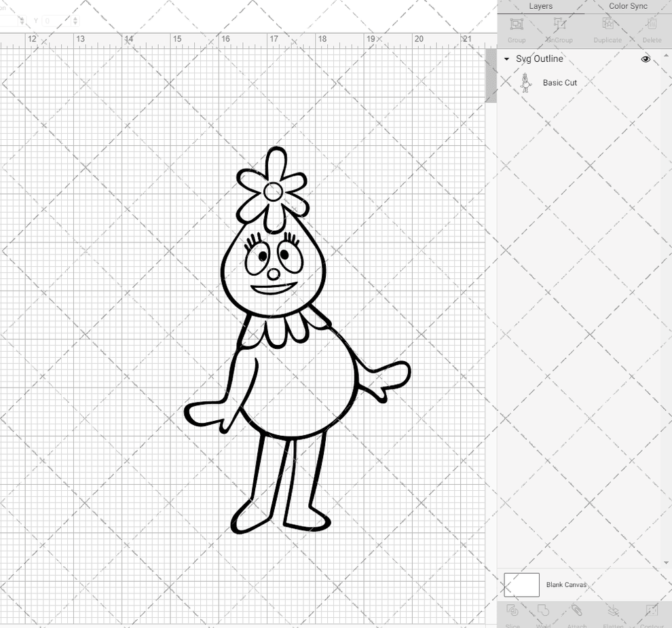
Task: Switch to the Layers tab
Action: (540, 6)
